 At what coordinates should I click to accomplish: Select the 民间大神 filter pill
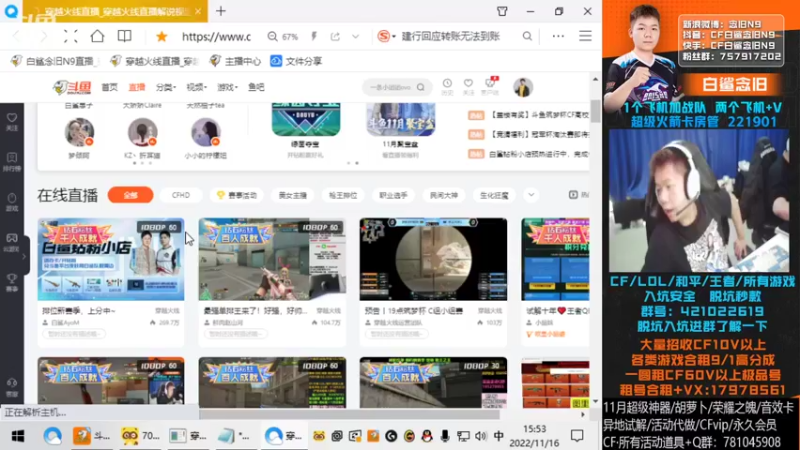pyautogui.click(x=444, y=195)
